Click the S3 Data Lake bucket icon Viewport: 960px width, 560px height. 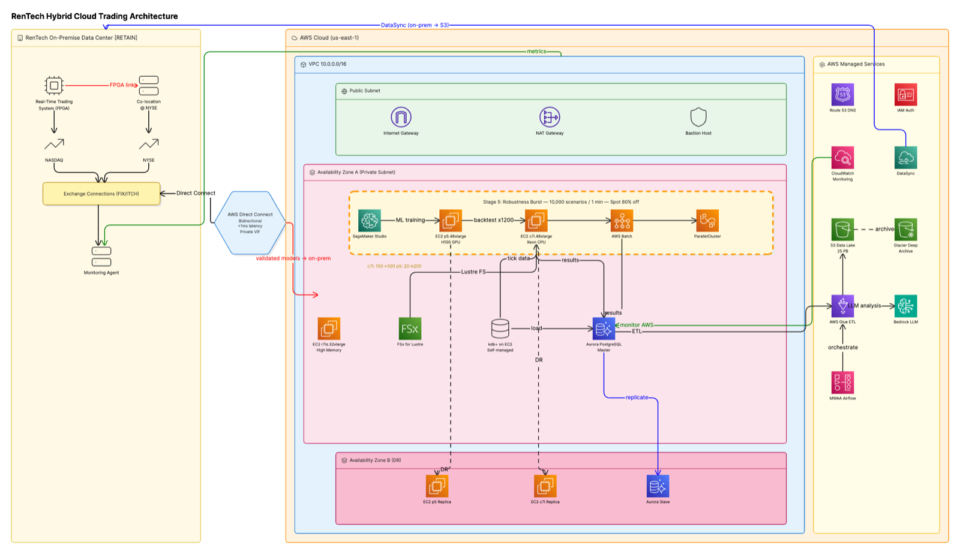click(x=843, y=230)
